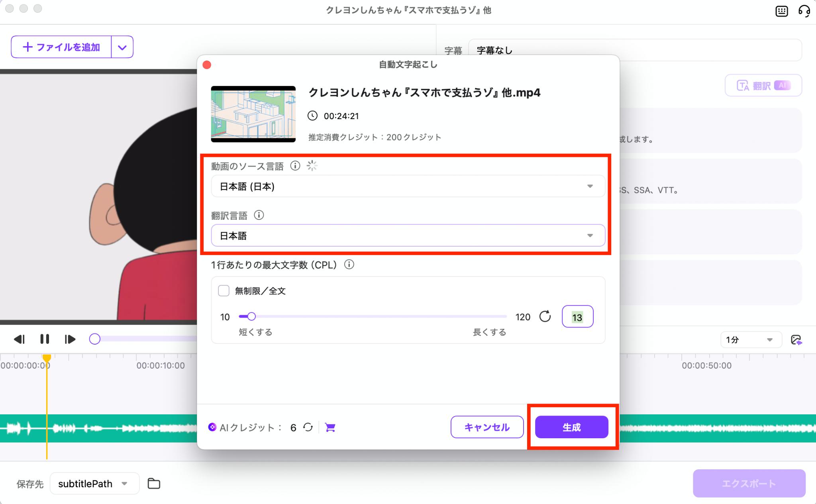Screen dimensions: 816x504
Task: Click the keyboard shortcut icon at top right
Action: (781, 11)
